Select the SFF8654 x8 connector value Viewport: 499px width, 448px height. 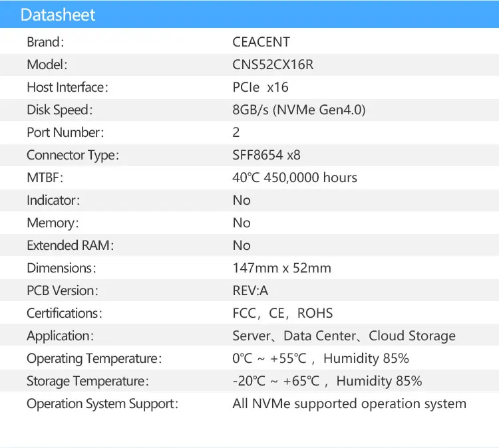[x=266, y=155]
